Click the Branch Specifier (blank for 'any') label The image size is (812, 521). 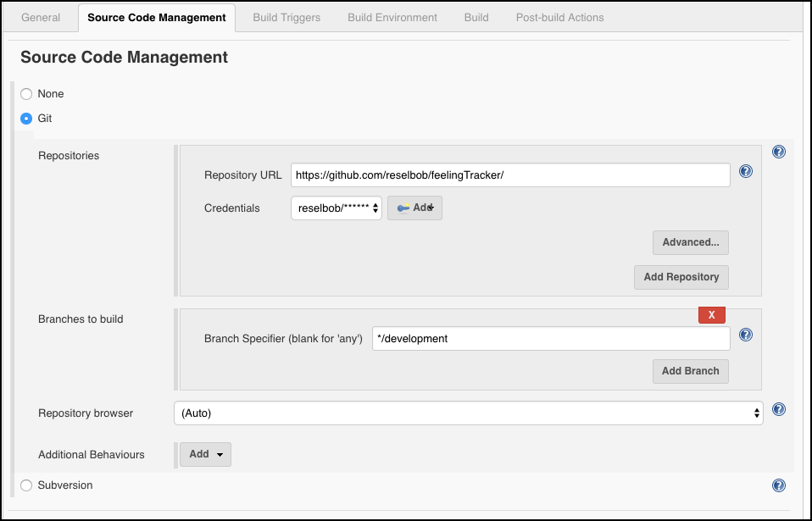283,339
